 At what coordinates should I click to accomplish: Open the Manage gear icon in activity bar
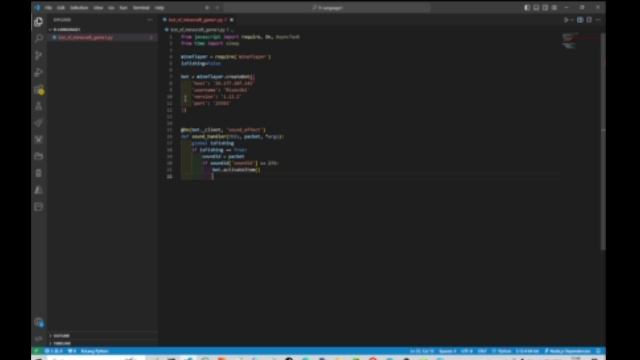pyautogui.click(x=38, y=339)
